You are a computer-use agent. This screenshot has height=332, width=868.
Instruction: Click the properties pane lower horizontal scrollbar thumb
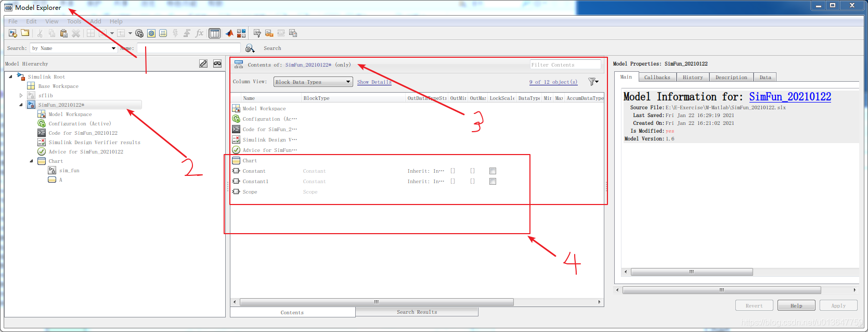point(722,290)
